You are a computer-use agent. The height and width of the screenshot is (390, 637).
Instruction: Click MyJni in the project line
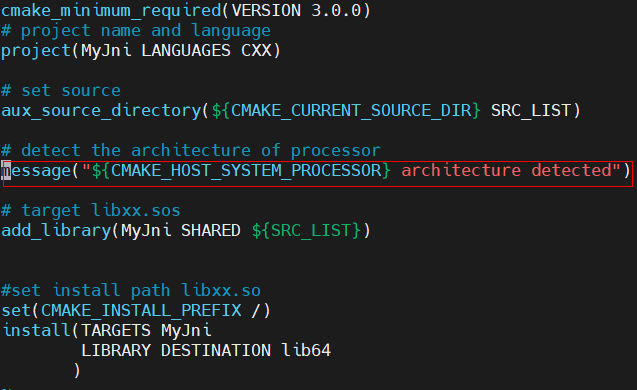coord(106,51)
